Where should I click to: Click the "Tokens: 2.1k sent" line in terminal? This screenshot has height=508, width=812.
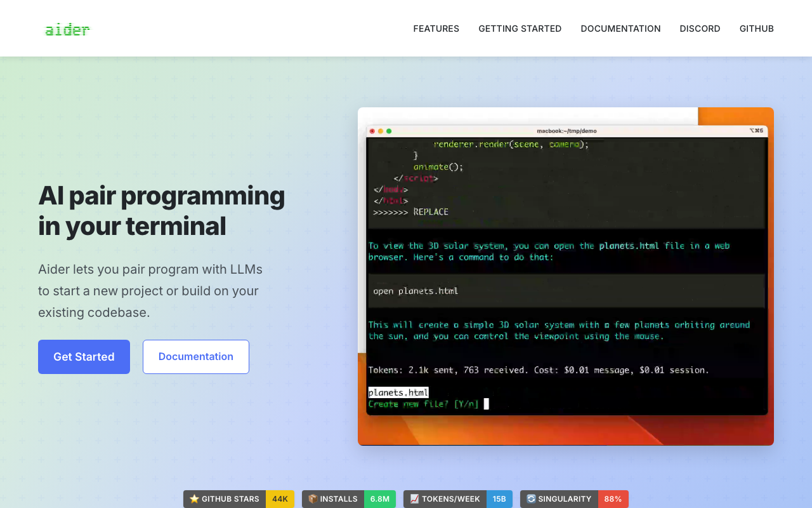tap(539, 370)
